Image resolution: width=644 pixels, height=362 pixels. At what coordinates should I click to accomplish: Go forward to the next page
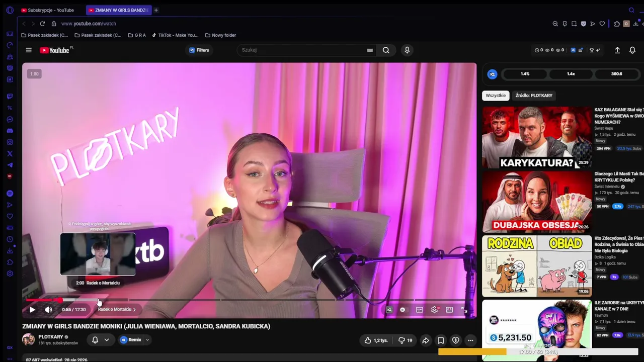point(33,24)
